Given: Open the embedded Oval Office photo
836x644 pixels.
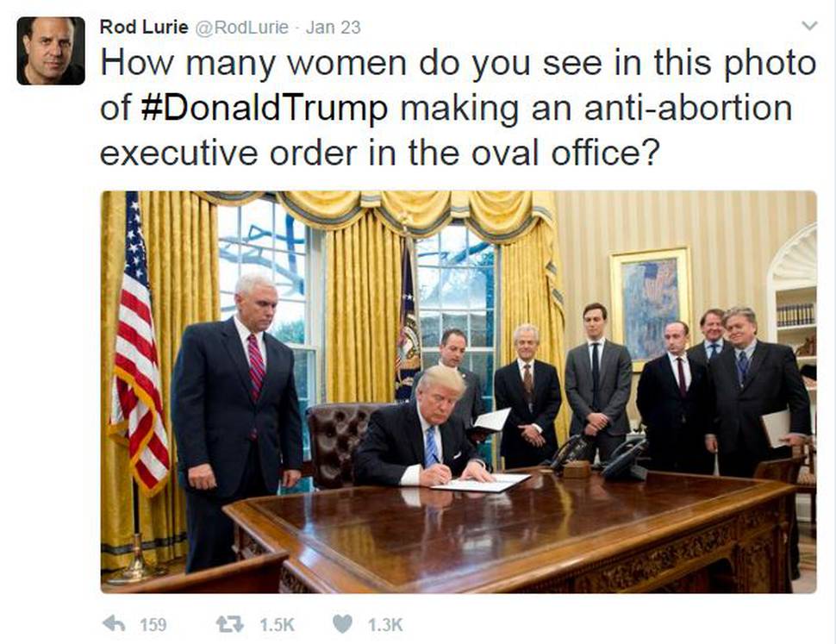Looking at the screenshot, I should tap(459, 392).
